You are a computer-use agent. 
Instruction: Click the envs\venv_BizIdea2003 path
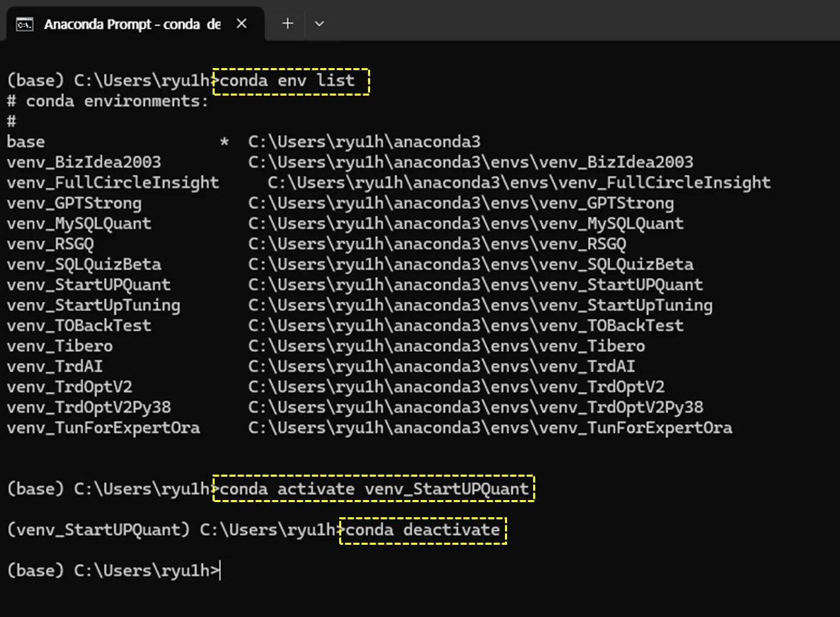tap(471, 162)
